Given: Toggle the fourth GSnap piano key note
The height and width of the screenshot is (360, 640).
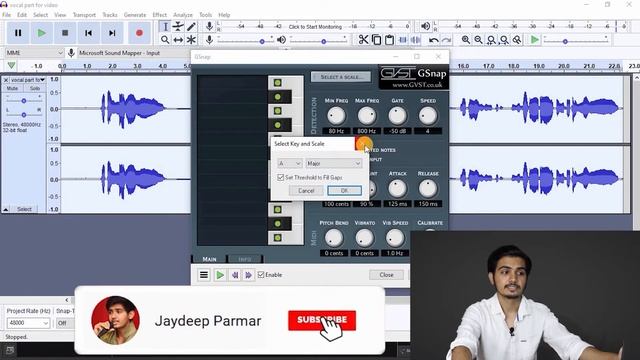Looking at the screenshot, I should 278,125.
